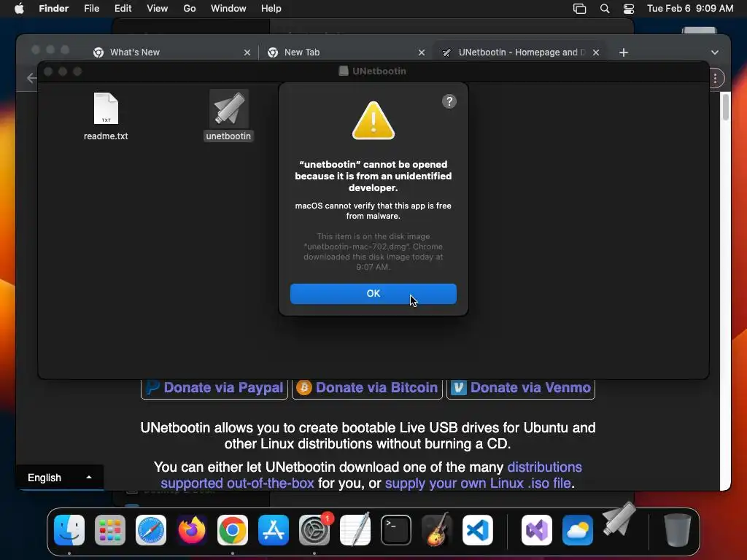This screenshot has width=747, height=560.
Task: Click Stage Manager icon in menu bar
Action: click(x=579, y=9)
